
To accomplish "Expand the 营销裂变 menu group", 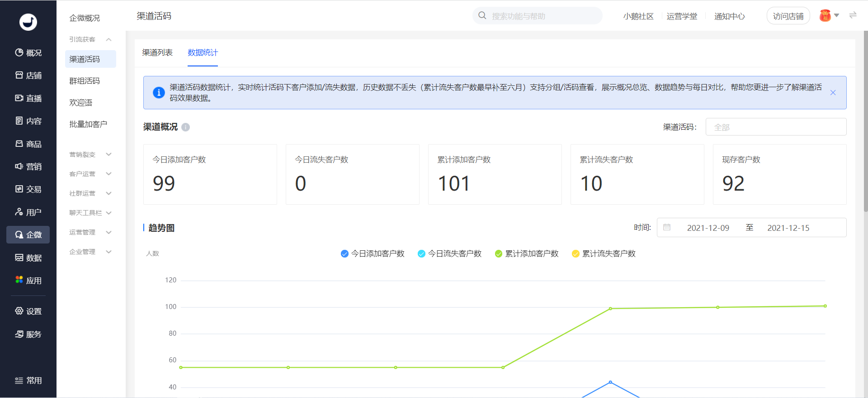I will click(90, 155).
